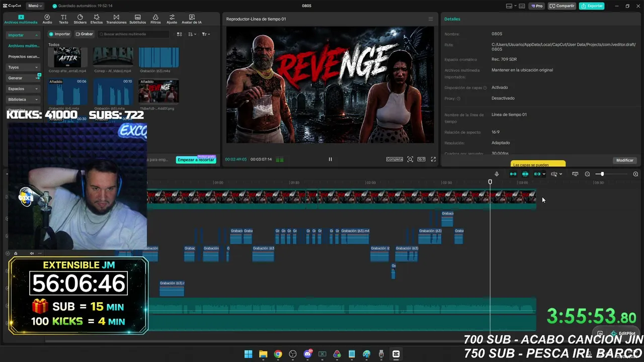Open the Transiciones panel
The height and width of the screenshot is (362, 644).
click(116, 19)
